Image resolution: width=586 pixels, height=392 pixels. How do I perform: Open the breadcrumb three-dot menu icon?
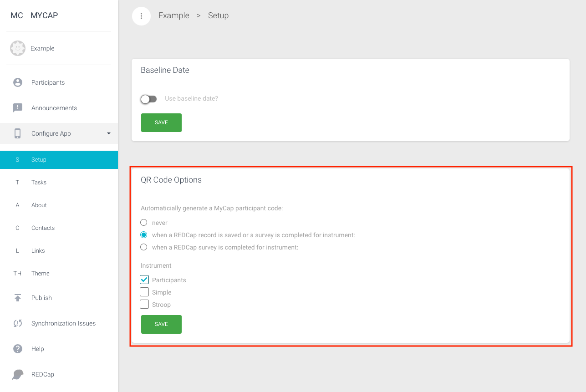[141, 16]
